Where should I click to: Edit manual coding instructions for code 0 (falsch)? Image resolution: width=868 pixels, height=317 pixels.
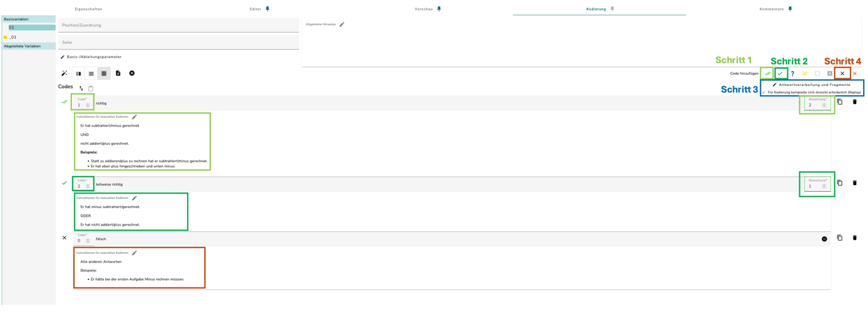(135, 253)
